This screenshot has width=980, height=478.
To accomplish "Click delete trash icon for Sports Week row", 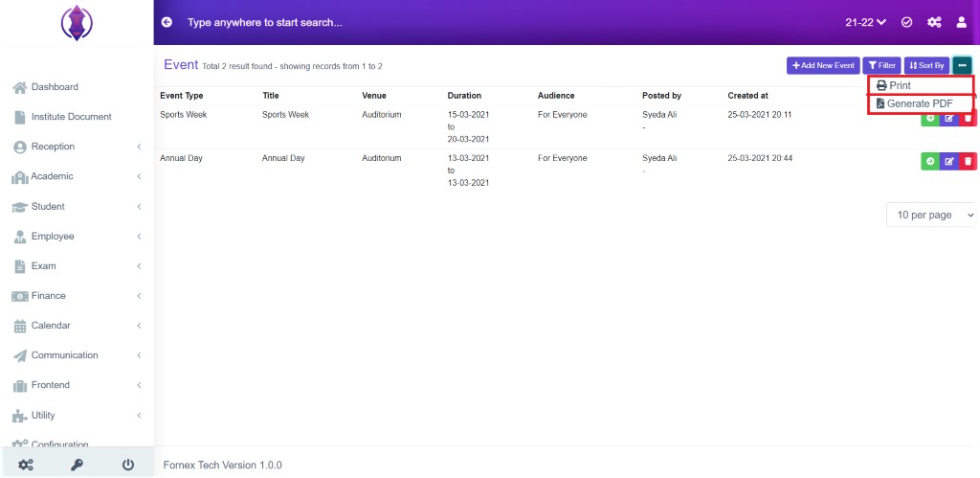I will (x=968, y=118).
